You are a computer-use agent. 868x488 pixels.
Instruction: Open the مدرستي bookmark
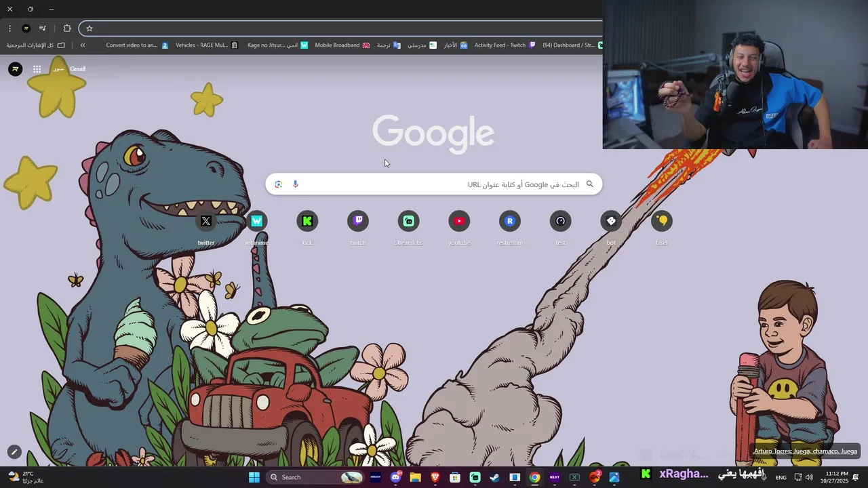coord(422,45)
